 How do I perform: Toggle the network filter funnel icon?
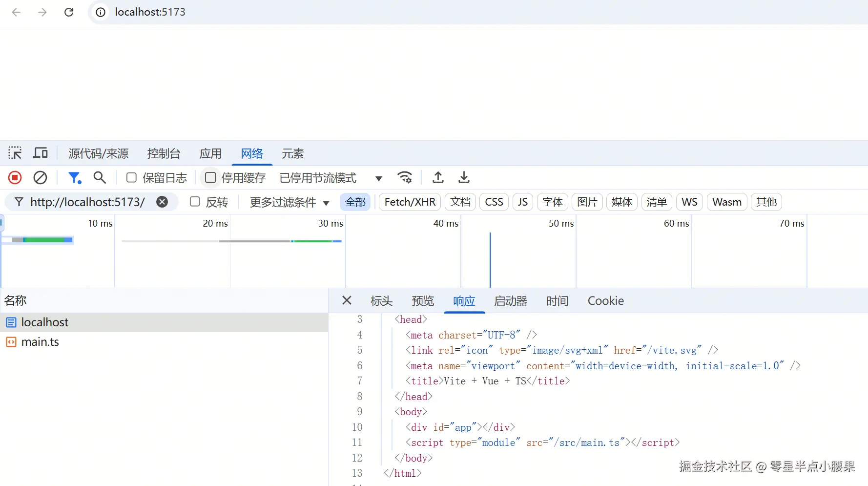[75, 178]
